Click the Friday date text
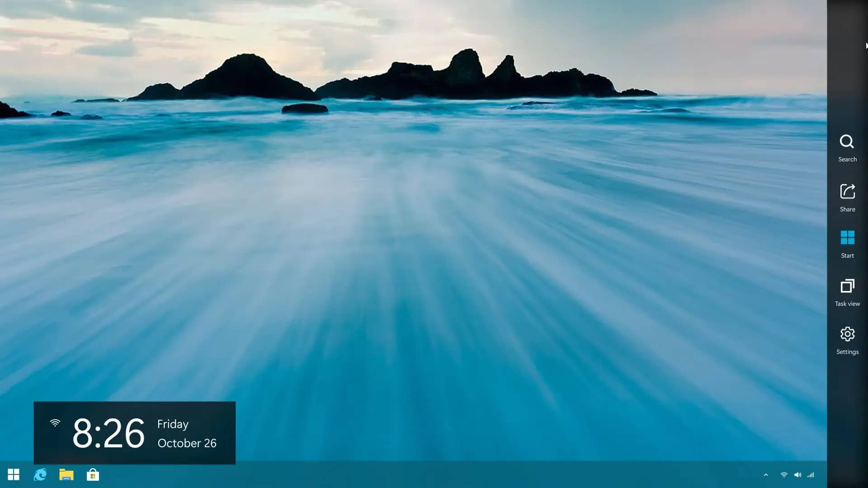The width and height of the screenshot is (868, 488). pos(173,424)
